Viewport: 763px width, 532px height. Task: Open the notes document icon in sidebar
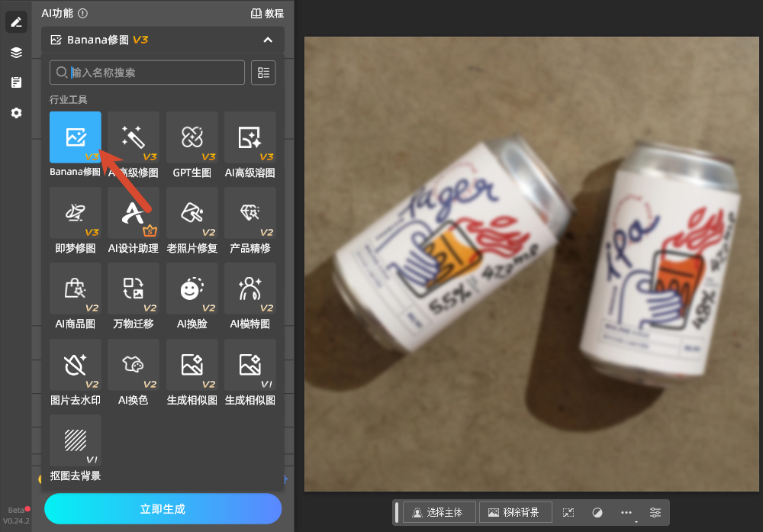16,82
